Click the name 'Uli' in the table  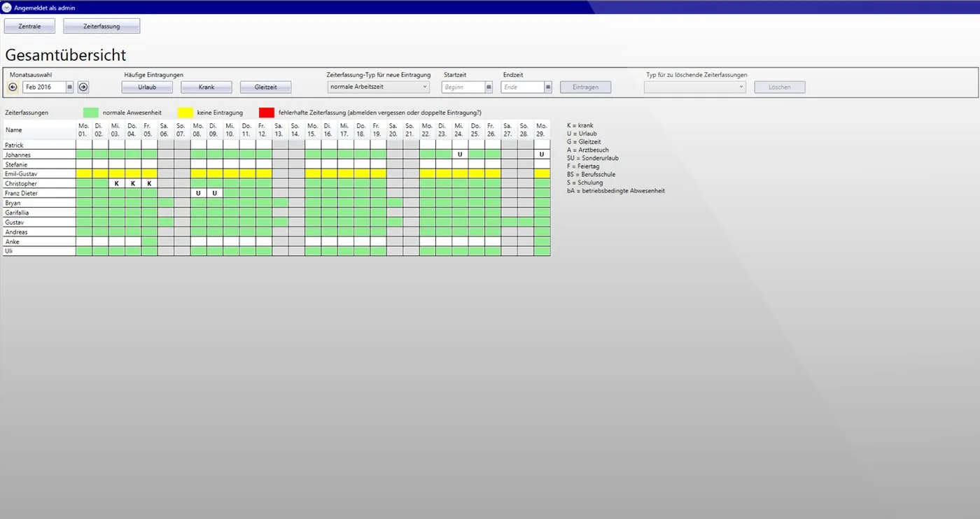point(8,250)
